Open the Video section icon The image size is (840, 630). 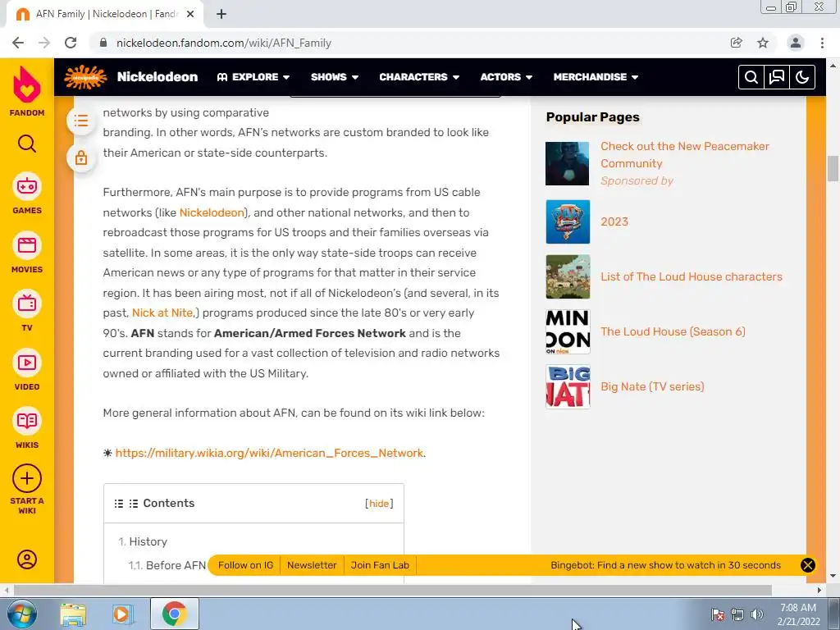pyautogui.click(x=27, y=363)
